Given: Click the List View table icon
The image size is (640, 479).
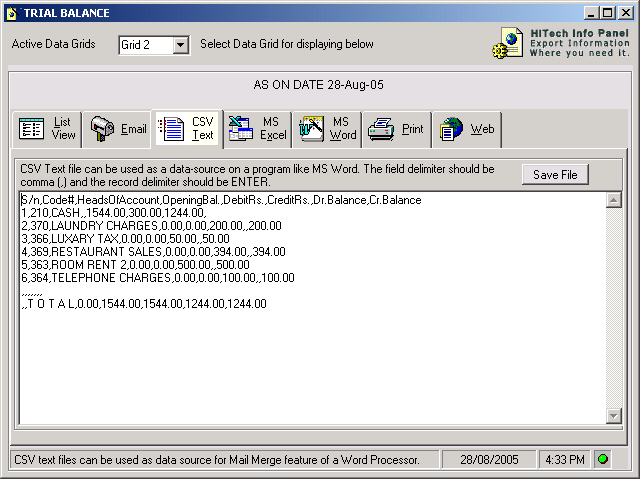Looking at the screenshot, I should click(x=31, y=129).
